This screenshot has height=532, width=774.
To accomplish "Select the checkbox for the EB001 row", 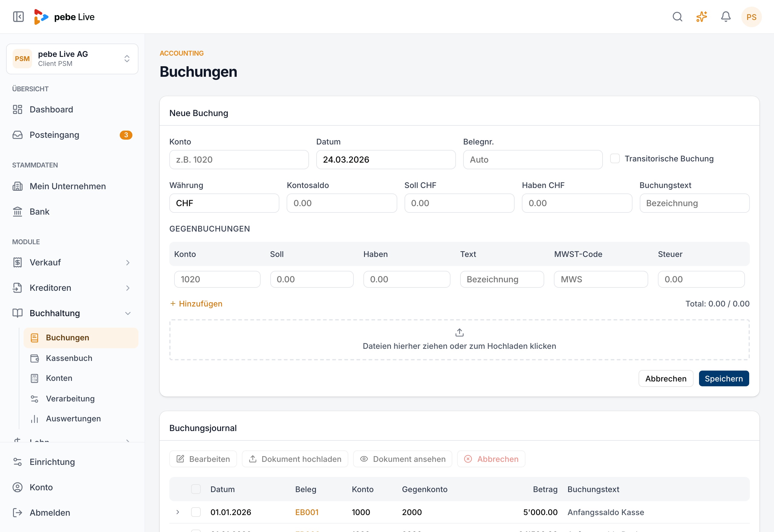I will tap(196, 512).
